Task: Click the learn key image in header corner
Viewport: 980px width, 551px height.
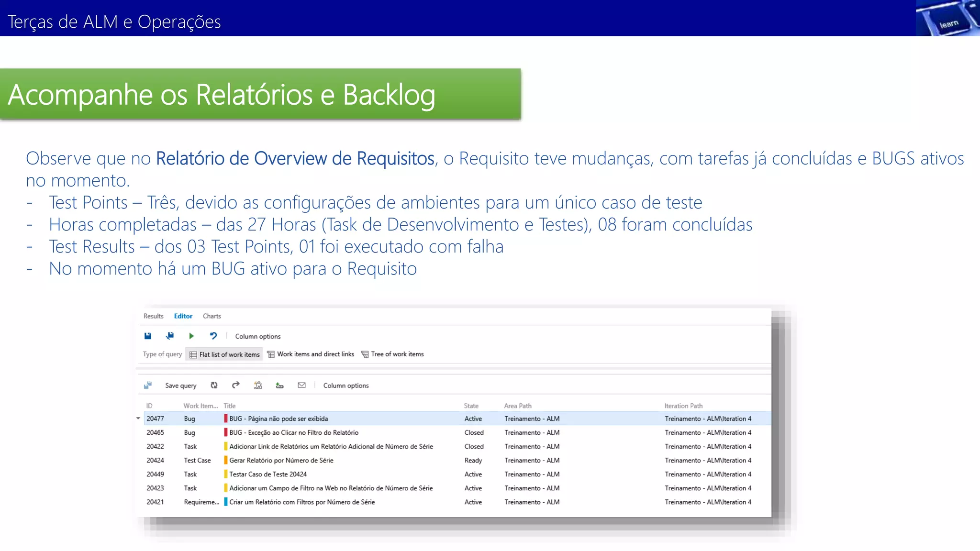Action: [x=947, y=18]
